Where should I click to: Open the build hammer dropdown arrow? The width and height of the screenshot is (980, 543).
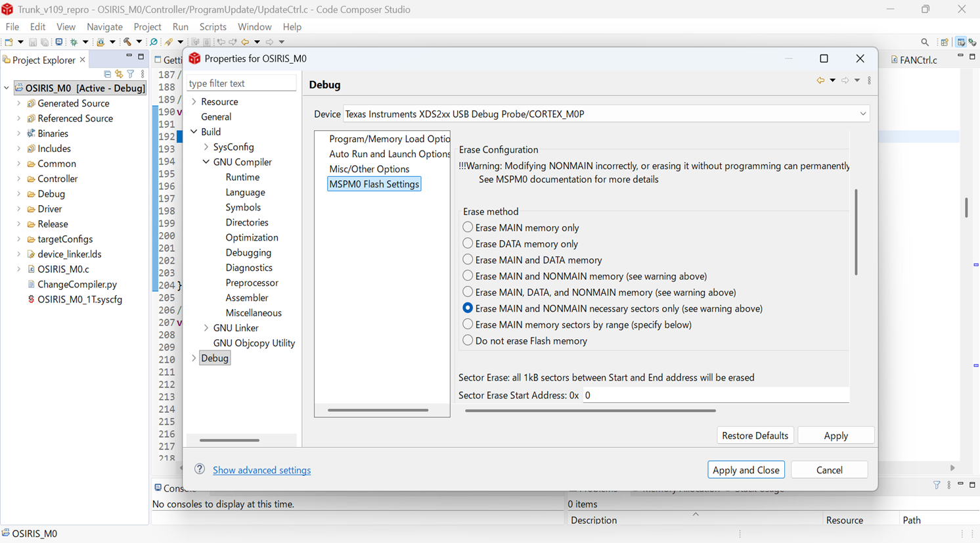point(139,42)
